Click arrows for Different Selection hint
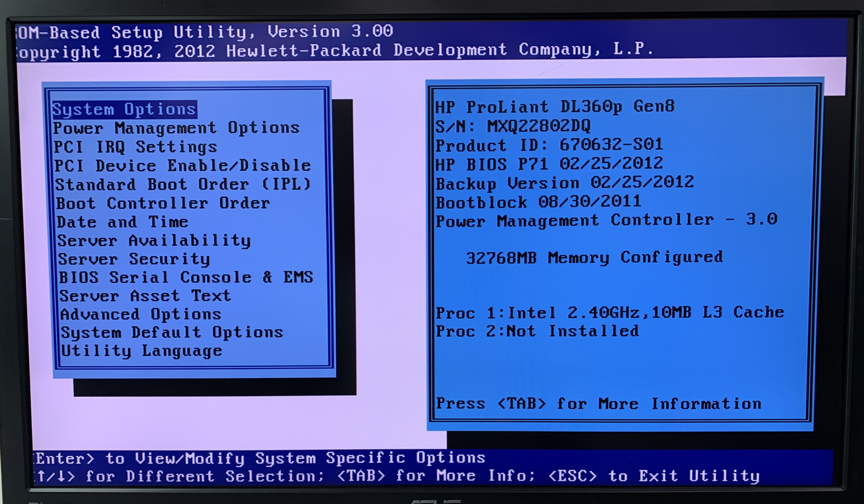This screenshot has width=864, height=504. coord(179,476)
